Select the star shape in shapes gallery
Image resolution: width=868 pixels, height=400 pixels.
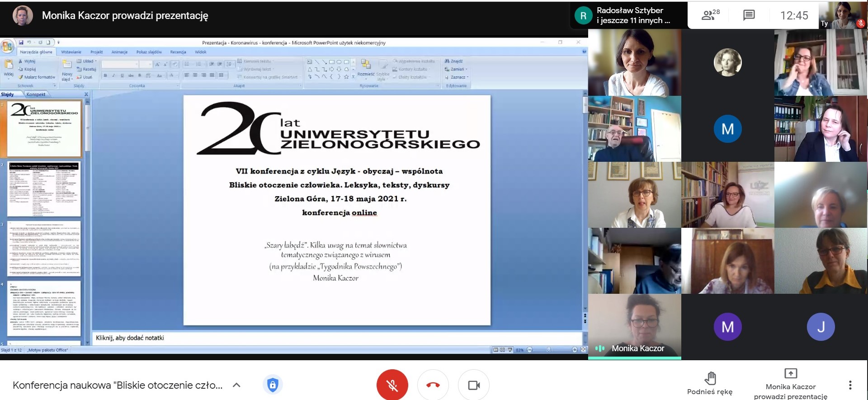(346, 77)
